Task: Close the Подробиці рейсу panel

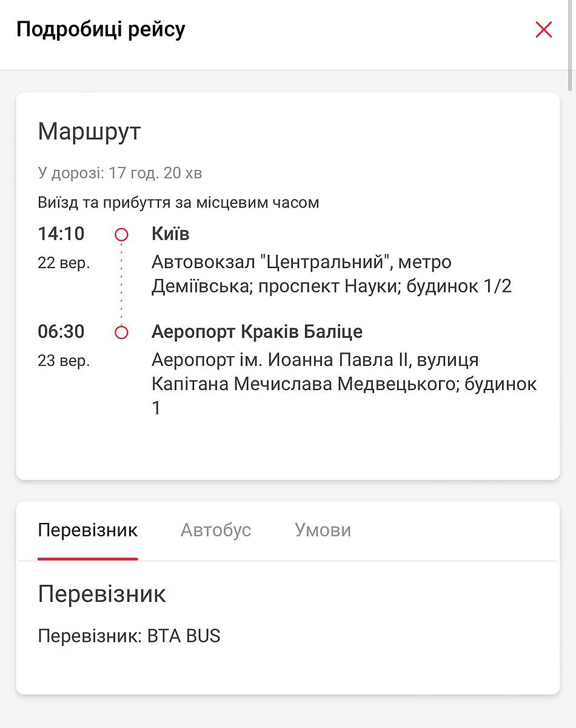Action: 543,30
